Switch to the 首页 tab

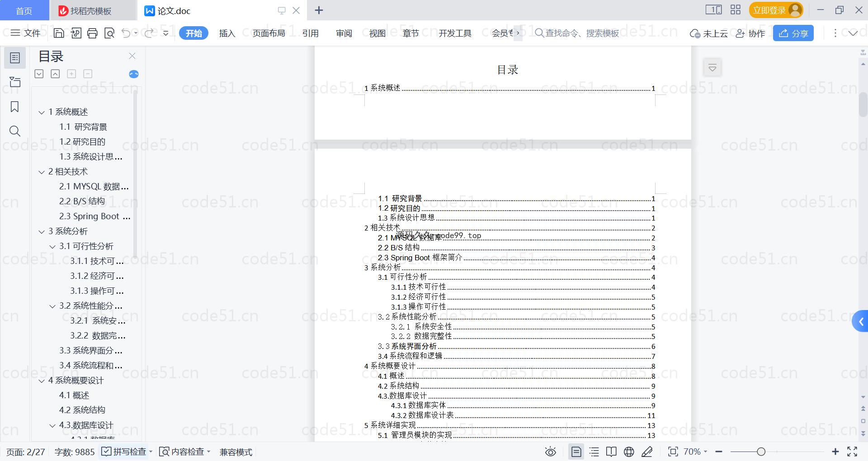(x=24, y=10)
